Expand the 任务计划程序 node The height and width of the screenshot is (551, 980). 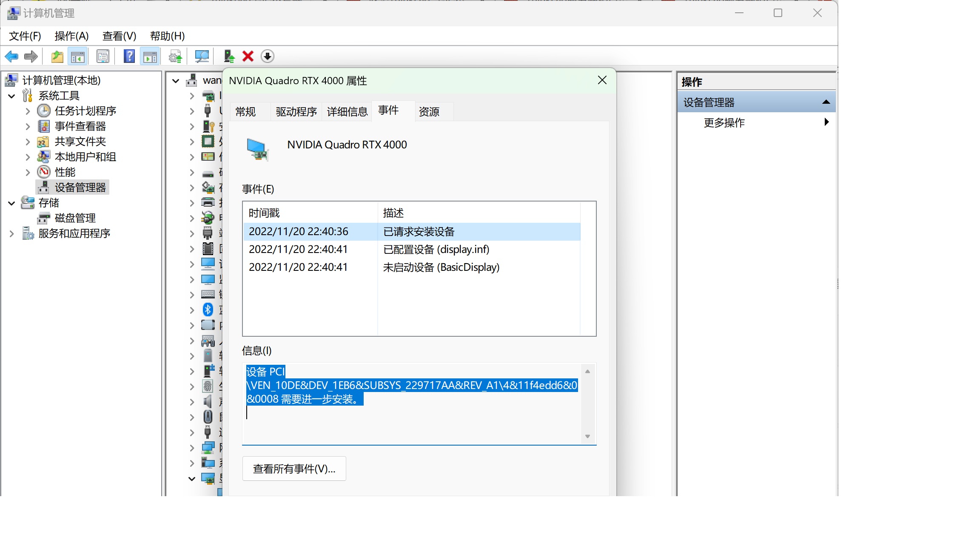(x=28, y=111)
